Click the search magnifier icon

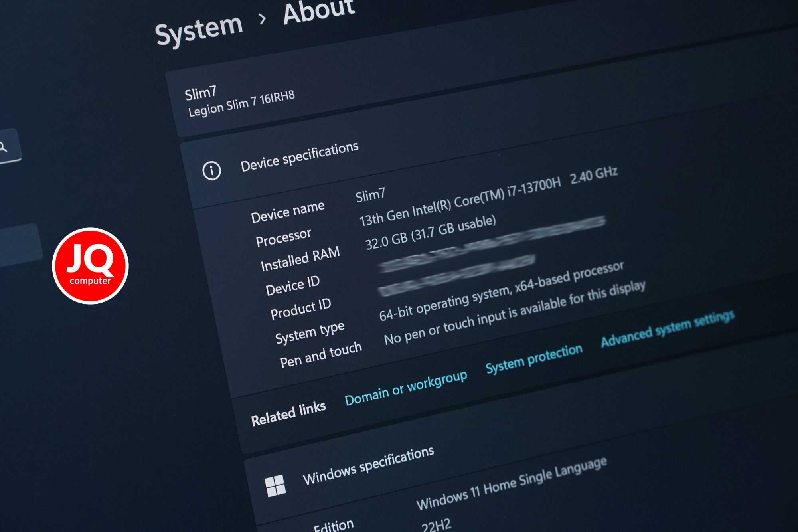(3, 147)
